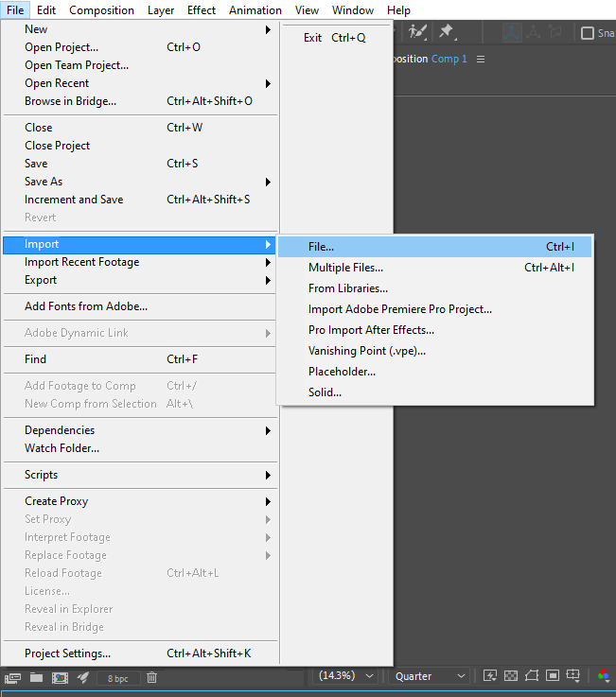Open the Comp 1 panel menu icon
The width and height of the screenshot is (616, 697).
481,60
